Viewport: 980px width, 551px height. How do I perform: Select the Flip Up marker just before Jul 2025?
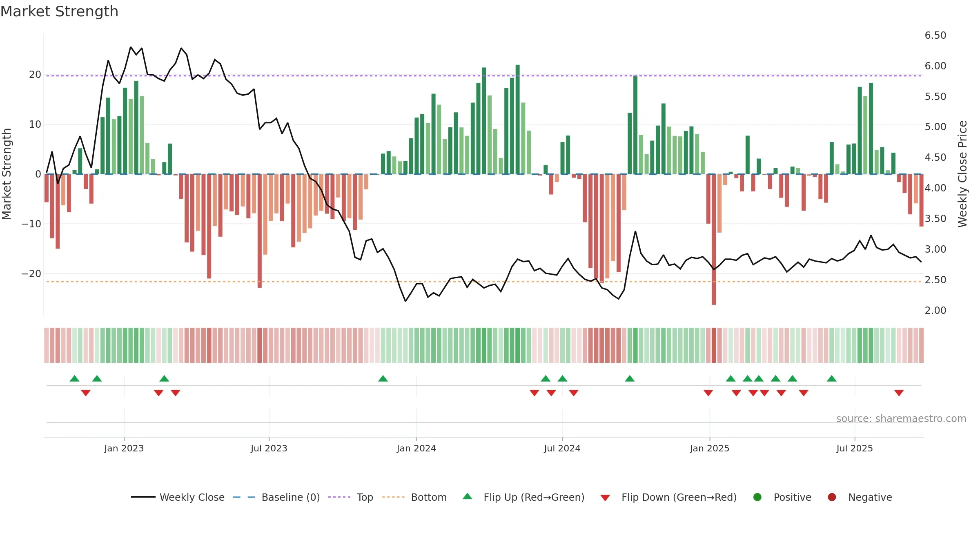tap(832, 378)
